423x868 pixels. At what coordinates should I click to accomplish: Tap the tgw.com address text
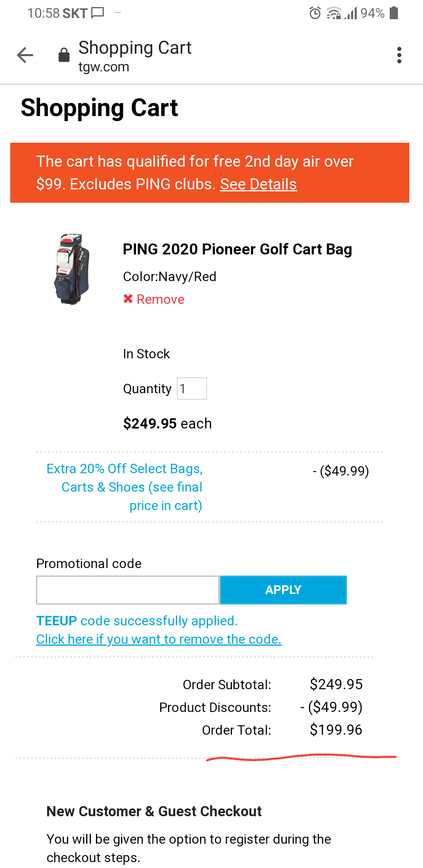[104, 67]
